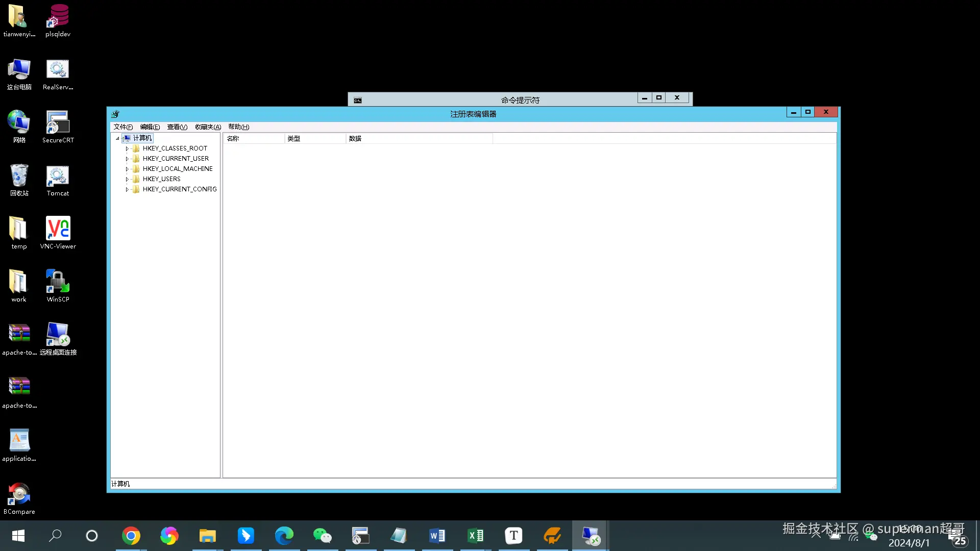Viewport: 980px width, 551px height.
Task: Expand the HKEY_CLASSES_ROOT registry key
Action: [x=127, y=148]
